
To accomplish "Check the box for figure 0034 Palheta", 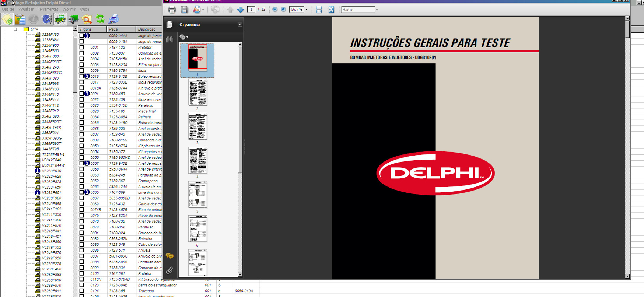I will coord(82,117).
